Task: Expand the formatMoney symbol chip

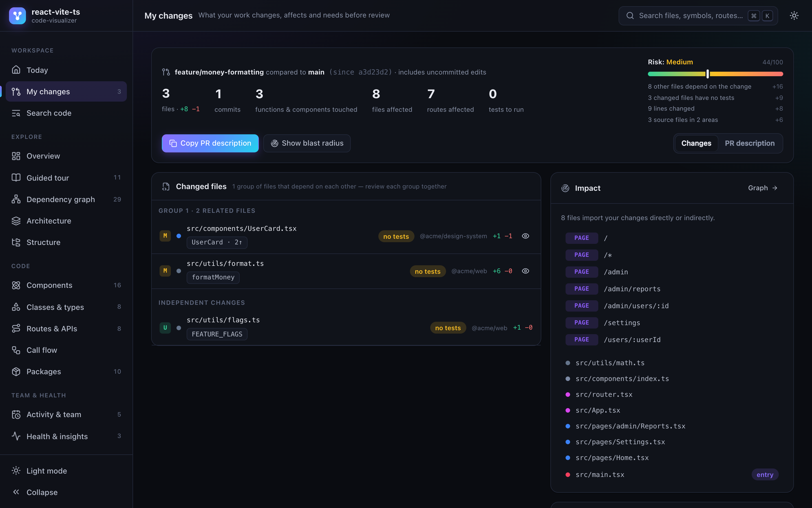Action: tap(213, 277)
